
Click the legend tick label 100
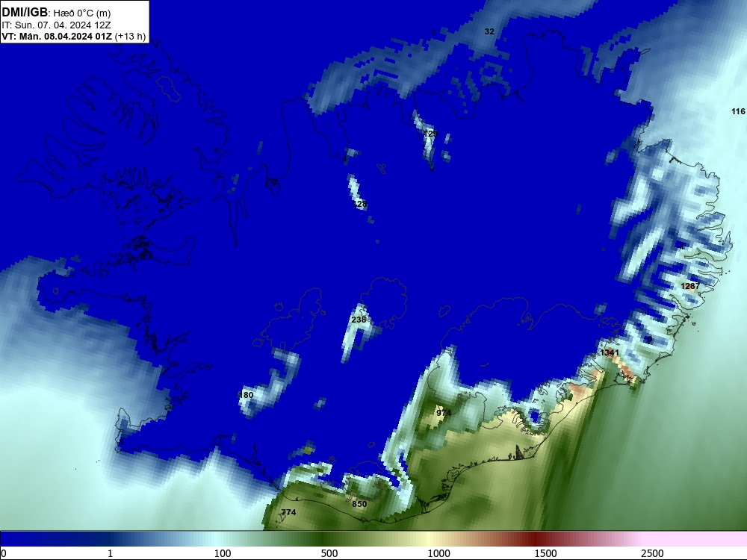pyautogui.click(x=223, y=553)
